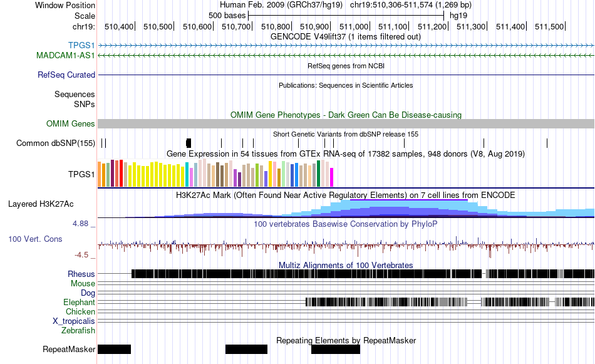The width and height of the screenshot is (595, 364).
Task: Click the 511,000 coordinate on ruler
Action: point(354,26)
